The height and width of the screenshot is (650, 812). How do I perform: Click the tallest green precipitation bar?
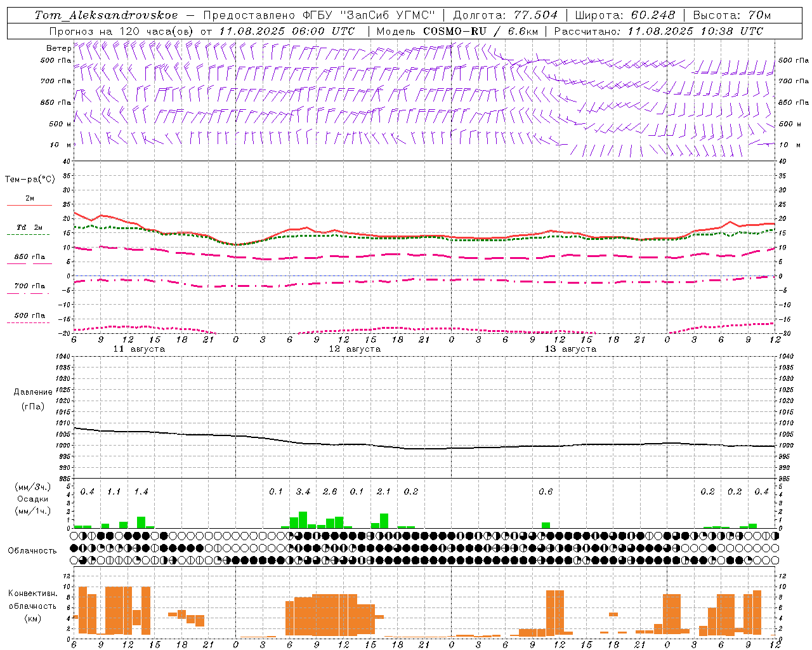click(303, 520)
